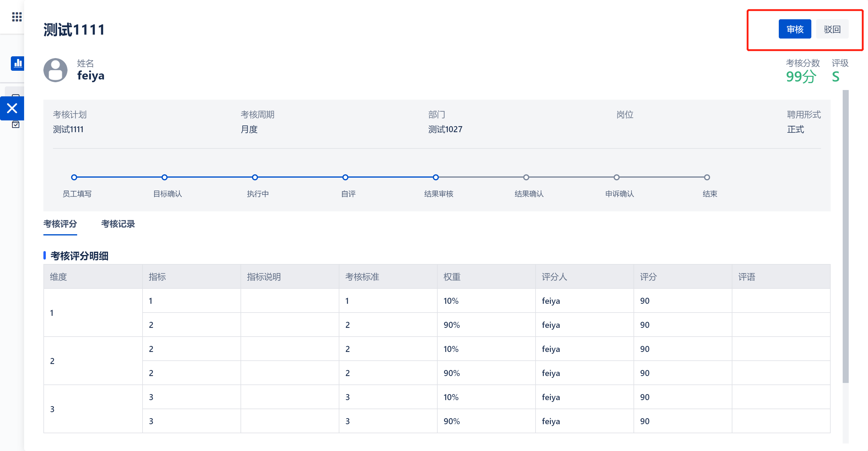Viewport: 868px width, 451px height.
Task: Open the checklist sidebar icon
Action: pos(15,125)
